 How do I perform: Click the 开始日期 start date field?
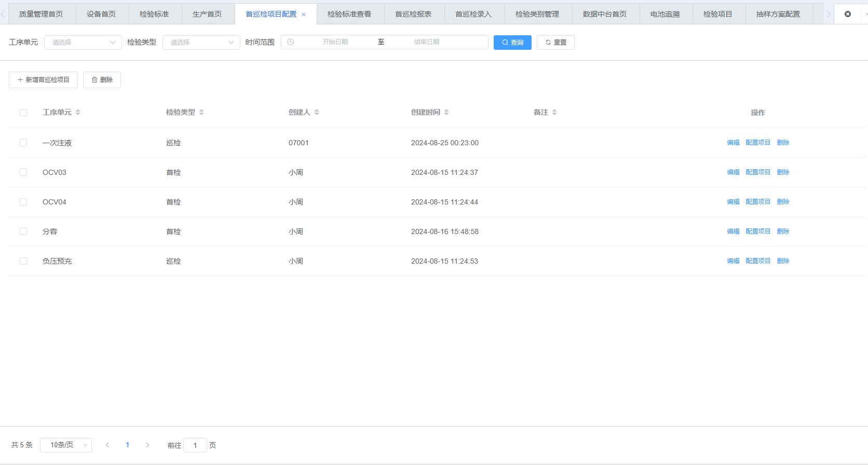point(335,42)
